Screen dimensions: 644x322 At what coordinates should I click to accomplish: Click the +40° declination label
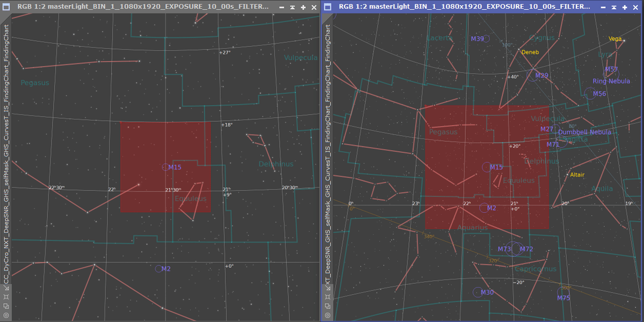click(x=514, y=77)
